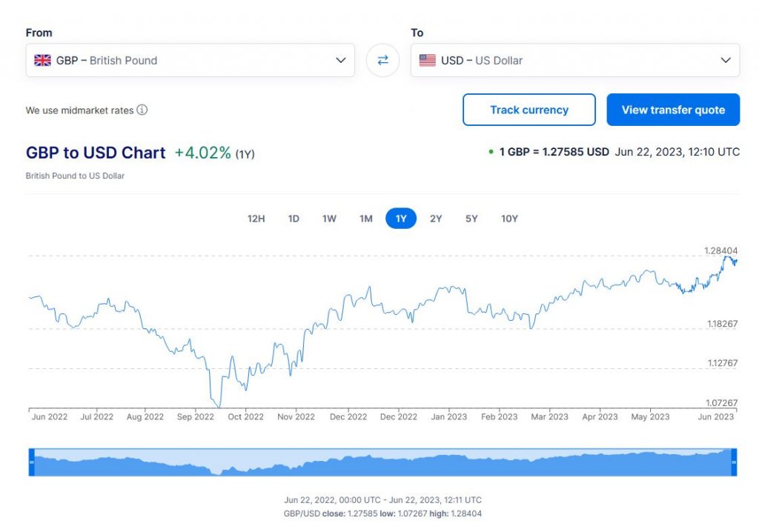The width and height of the screenshot is (759, 532).
Task: Click the swap currencies arrows icon
Action: tap(382, 60)
